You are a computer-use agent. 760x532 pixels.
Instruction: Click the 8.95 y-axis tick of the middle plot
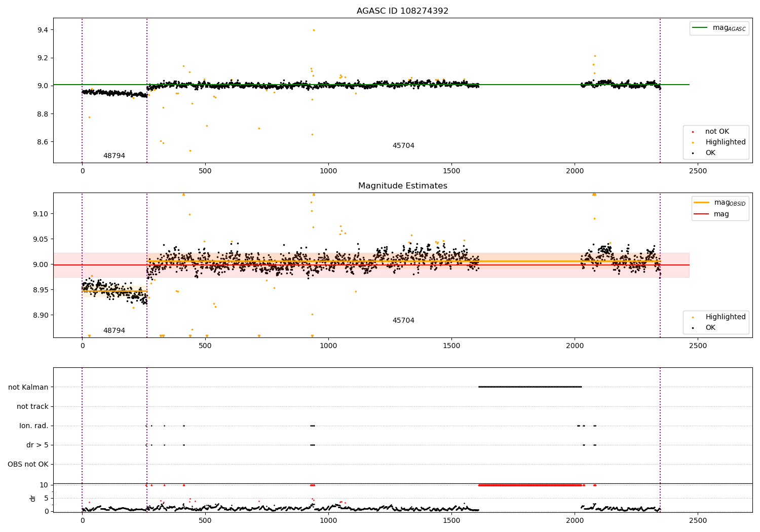(x=41, y=290)
